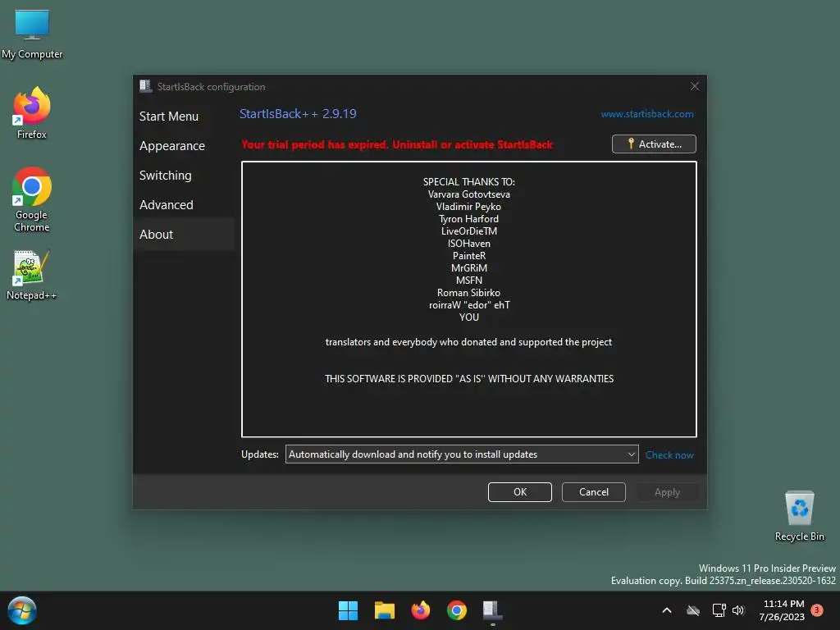
Task: Click the Windows 7 style Start orb
Action: [22, 610]
